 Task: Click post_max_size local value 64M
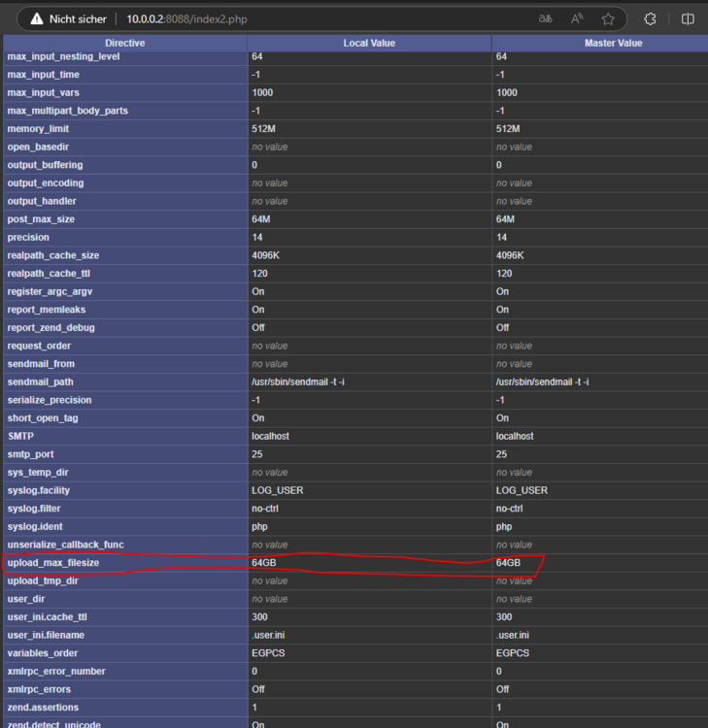pyautogui.click(x=260, y=219)
